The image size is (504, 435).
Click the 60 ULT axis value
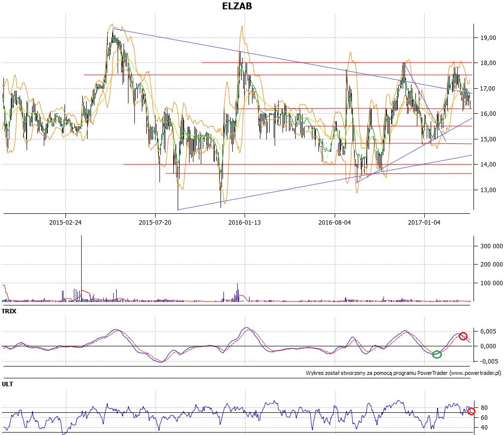pyautogui.click(x=484, y=418)
